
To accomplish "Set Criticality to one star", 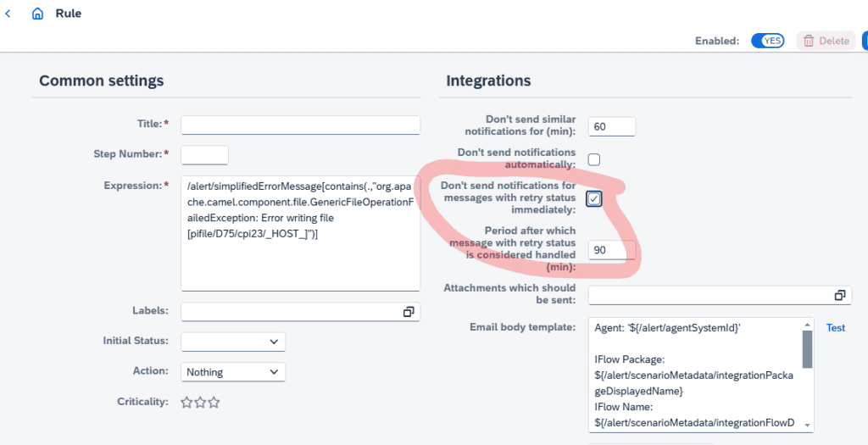I will [x=186, y=403].
